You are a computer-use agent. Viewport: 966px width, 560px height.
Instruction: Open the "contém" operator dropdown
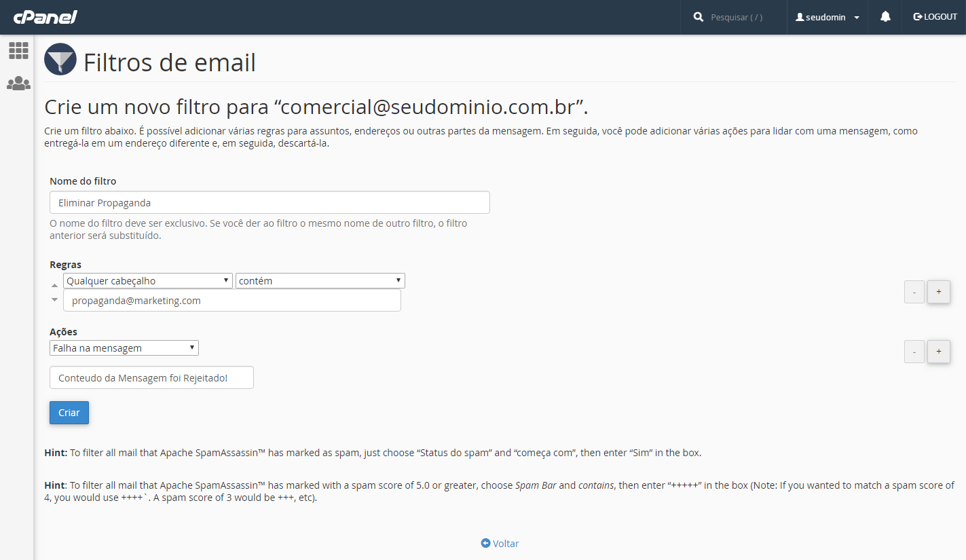[320, 281]
